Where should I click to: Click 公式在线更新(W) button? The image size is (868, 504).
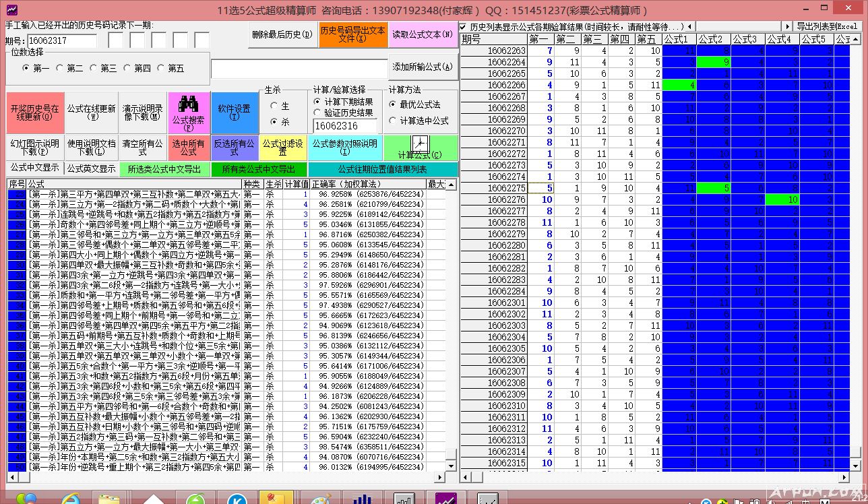coord(92,113)
